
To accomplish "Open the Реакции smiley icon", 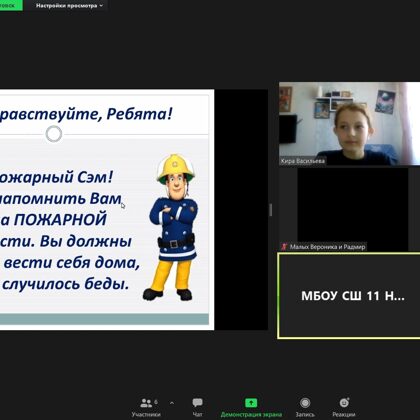I will (x=344, y=403).
